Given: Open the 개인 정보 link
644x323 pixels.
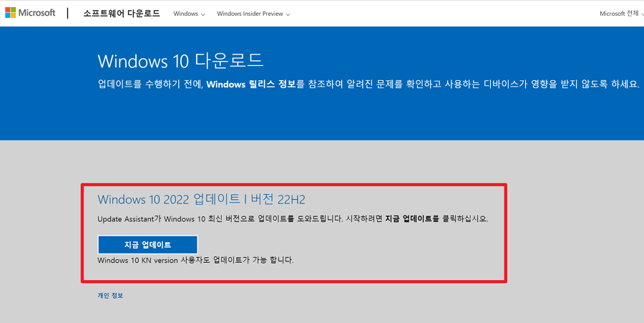Looking at the screenshot, I should pos(110,296).
